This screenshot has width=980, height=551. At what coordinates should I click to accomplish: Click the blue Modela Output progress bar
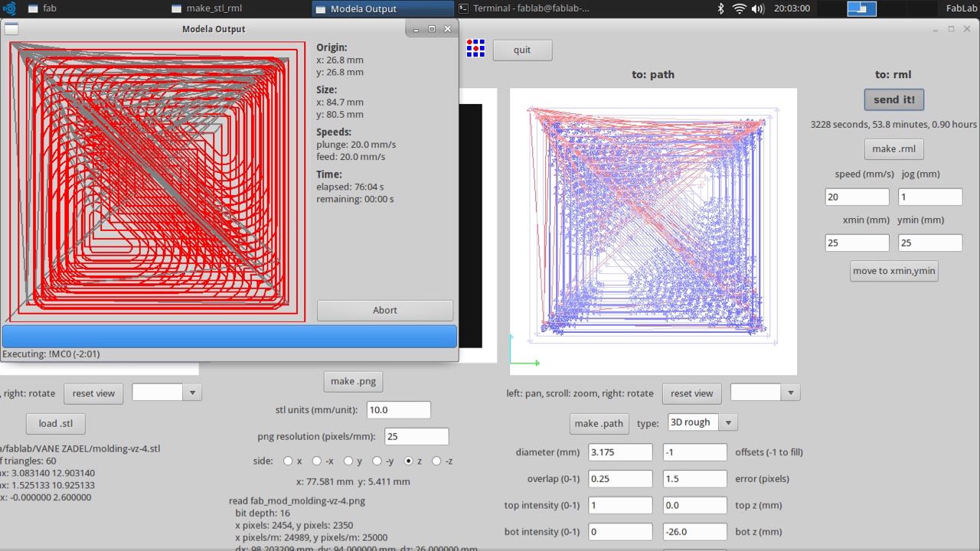point(230,337)
